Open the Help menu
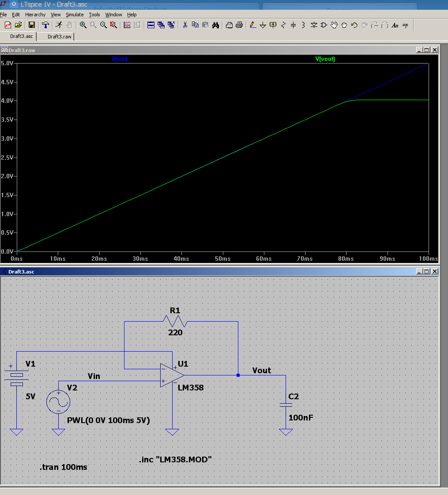The width and height of the screenshot is (448, 495). tap(132, 15)
